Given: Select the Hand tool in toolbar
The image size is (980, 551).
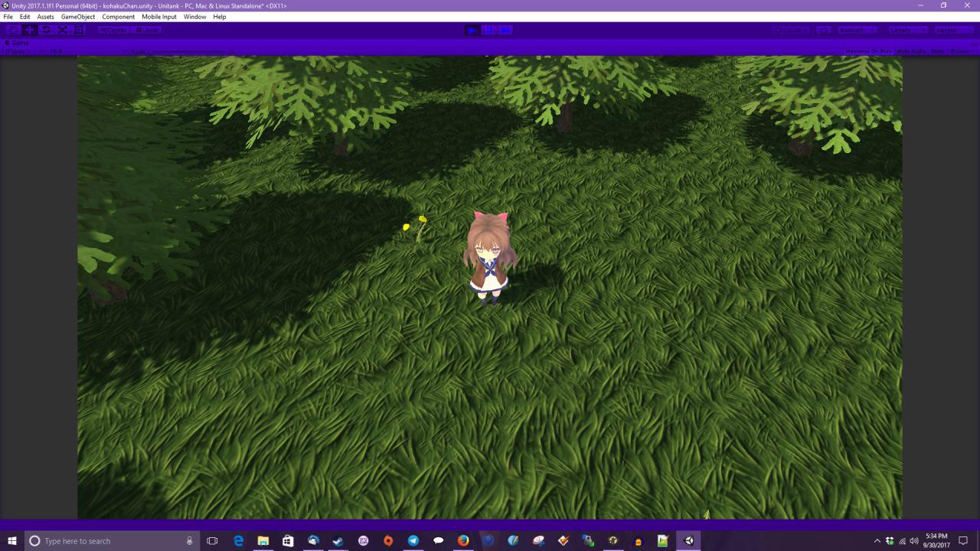Looking at the screenshot, I should (x=14, y=30).
